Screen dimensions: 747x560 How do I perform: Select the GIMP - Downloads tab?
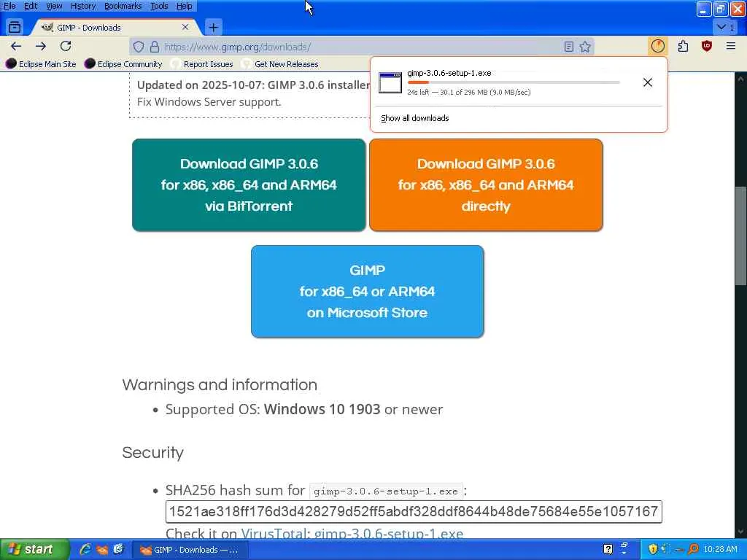(115, 28)
